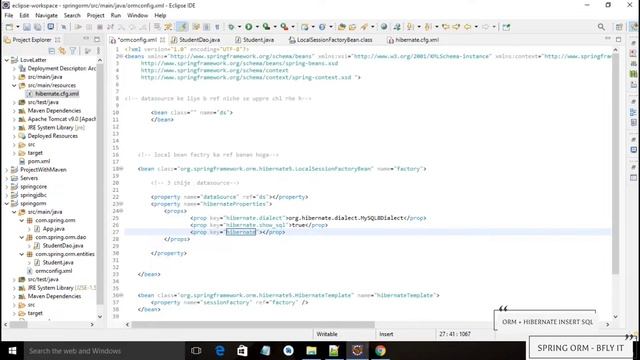
Task: Click the Save icon in toolbar
Action: click(27, 27)
